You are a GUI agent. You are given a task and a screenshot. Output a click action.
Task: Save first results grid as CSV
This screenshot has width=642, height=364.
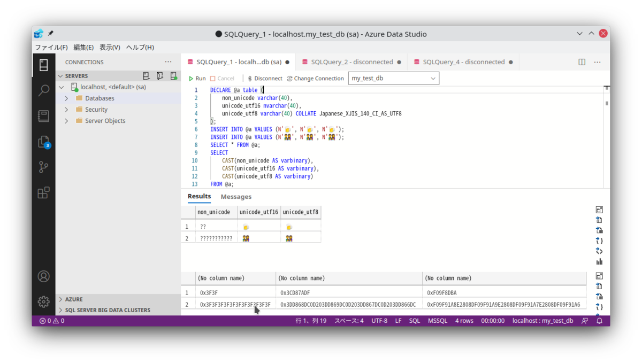click(599, 220)
